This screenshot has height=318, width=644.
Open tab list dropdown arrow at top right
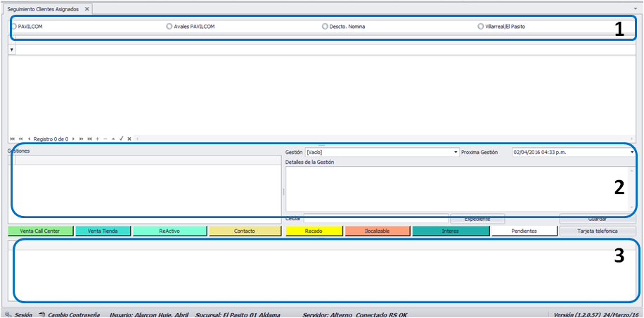[636, 8]
